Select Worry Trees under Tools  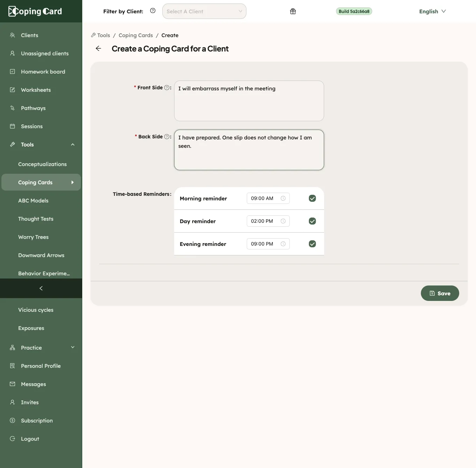pyautogui.click(x=41, y=237)
